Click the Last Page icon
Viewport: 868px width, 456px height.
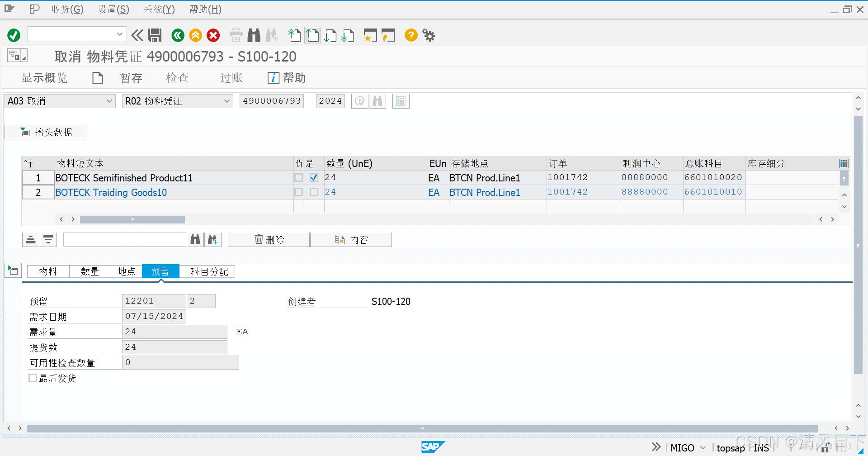pos(348,35)
